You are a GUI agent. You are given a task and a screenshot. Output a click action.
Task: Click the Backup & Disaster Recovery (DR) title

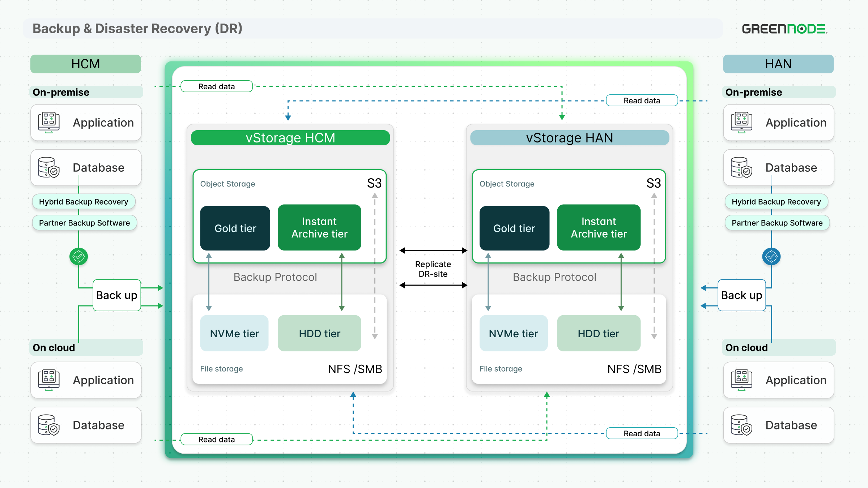pyautogui.click(x=137, y=29)
